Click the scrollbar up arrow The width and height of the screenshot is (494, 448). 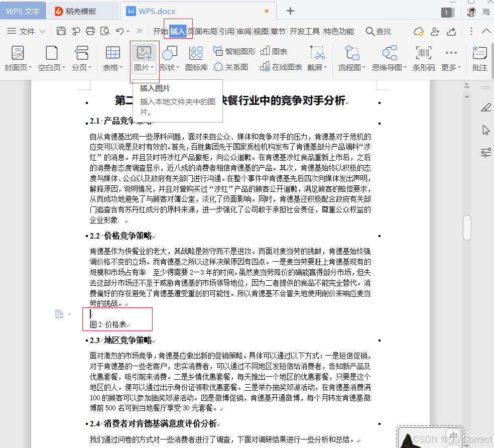(467, 96)
